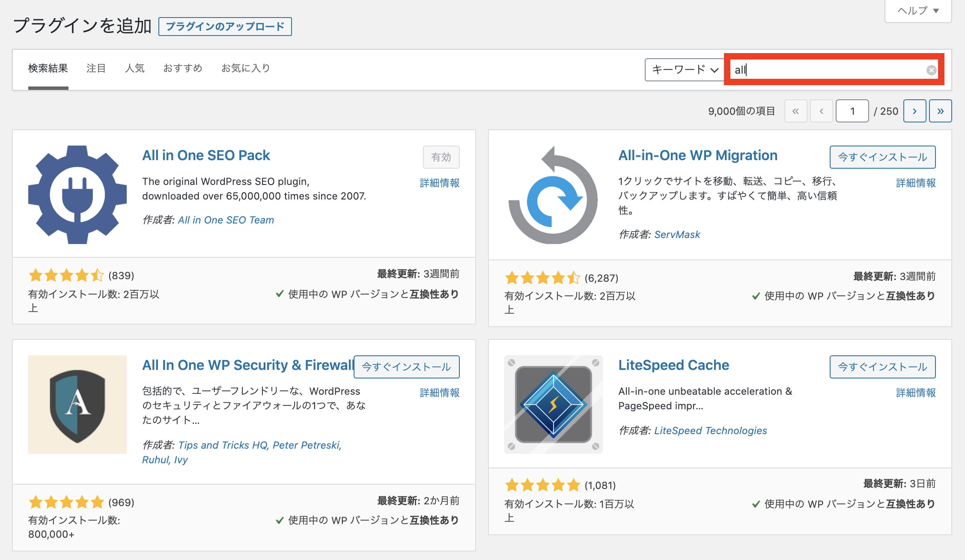Switch to the 注目 tab
The height and width of the screenshot is (560, 965).
(96, 69)
